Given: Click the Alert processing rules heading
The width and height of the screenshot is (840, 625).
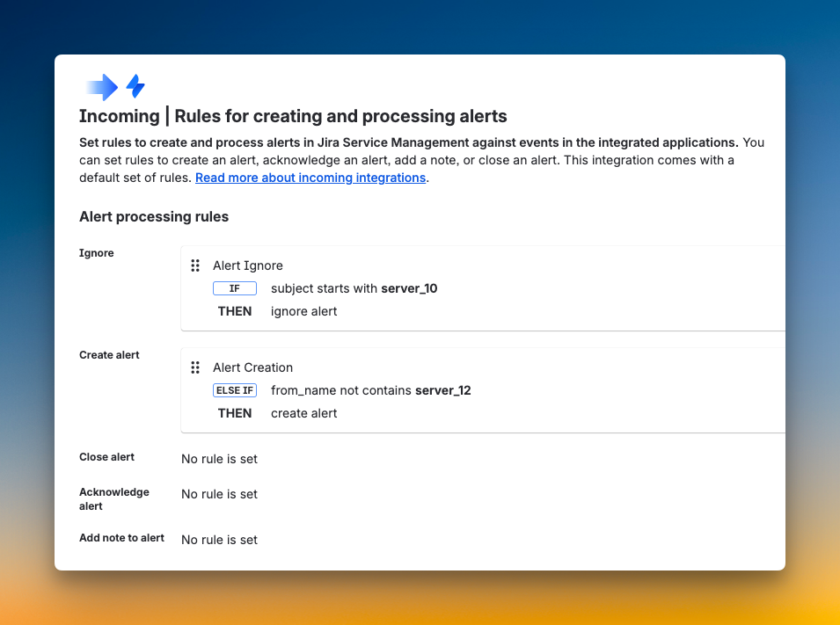Looking at the screenshot, I should (x=154, y=216).
